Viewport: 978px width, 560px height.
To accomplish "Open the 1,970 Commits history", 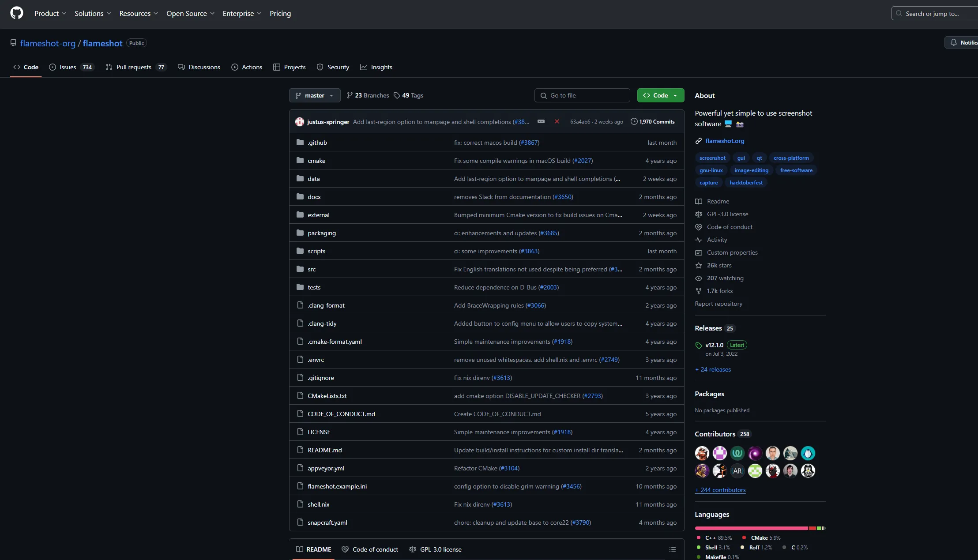I will point(652,121).
